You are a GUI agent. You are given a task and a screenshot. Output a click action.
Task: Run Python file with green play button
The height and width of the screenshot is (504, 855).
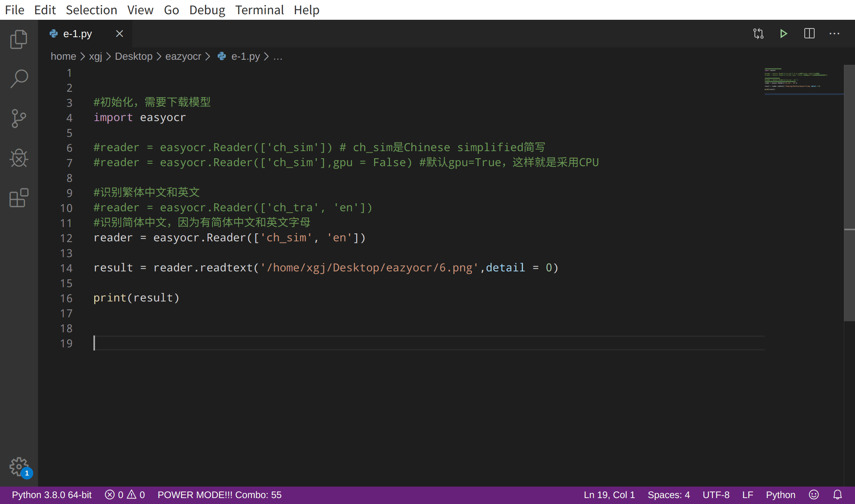pos(783,34)
